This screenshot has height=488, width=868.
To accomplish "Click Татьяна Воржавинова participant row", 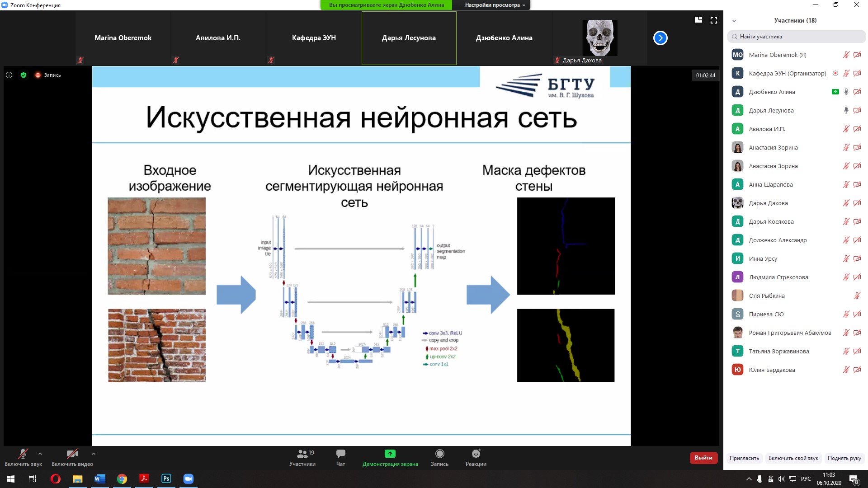I will tap(797, 351).
